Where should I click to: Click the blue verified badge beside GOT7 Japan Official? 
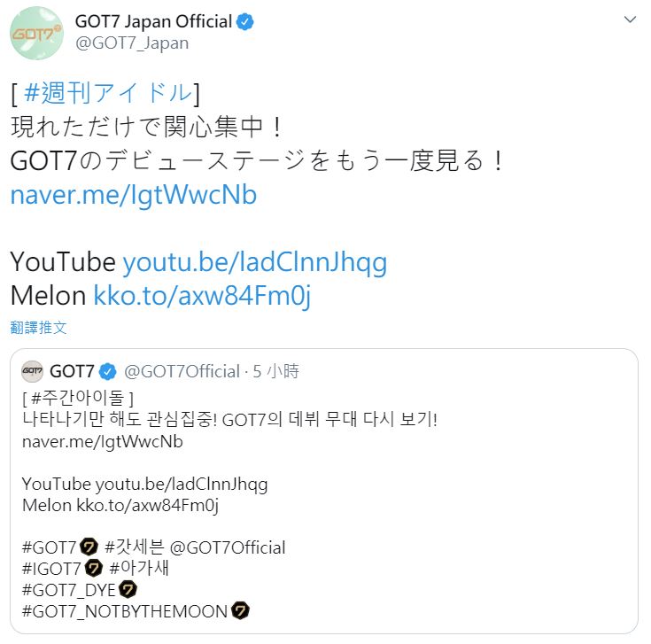coord(245,22)
